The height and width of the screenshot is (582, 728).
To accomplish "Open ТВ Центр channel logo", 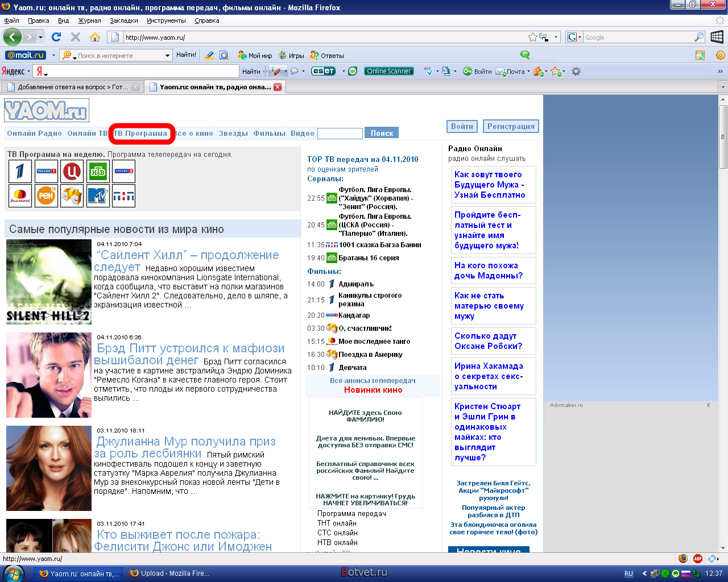I will 72,171.
